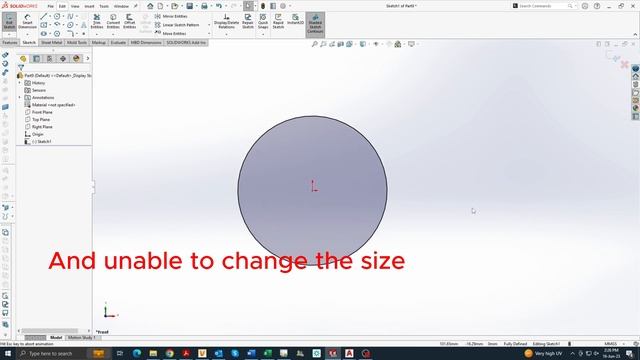Switch to the Mold Tools tab
The height and width of the screenshot is (360, 640).
tap(77, 42)
